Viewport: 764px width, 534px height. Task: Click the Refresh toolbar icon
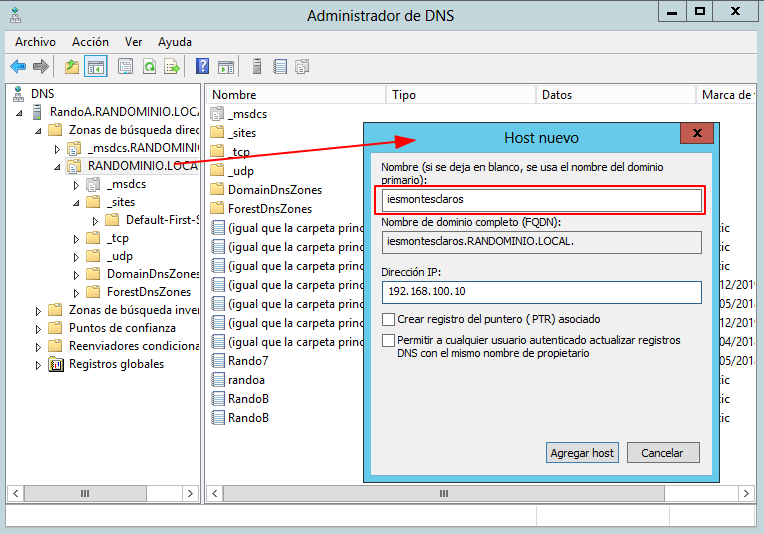150,66
